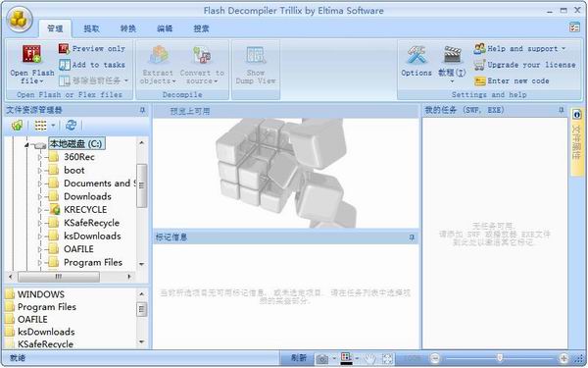Click the Add to tasks label
The width and height of the screenshot is (588, 368).
tap(99, 65)
